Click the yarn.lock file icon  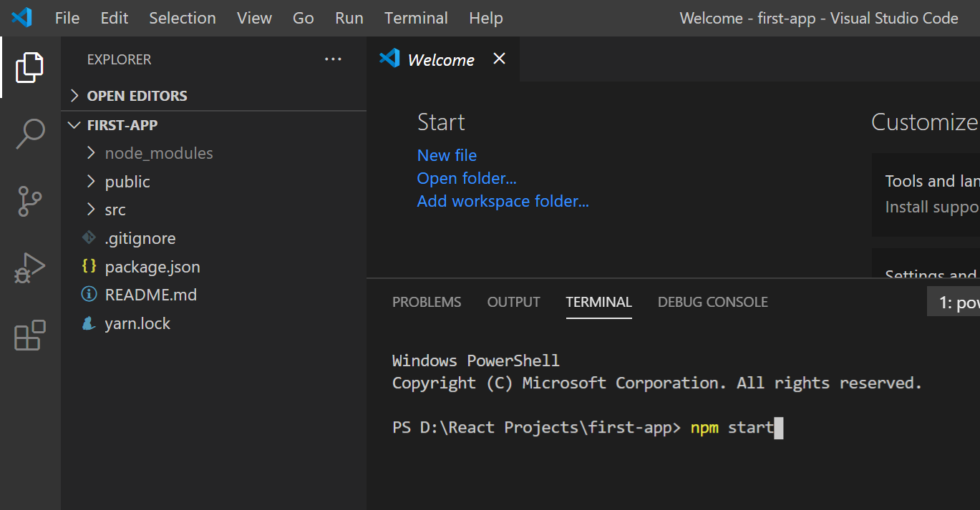pos(89,323)
